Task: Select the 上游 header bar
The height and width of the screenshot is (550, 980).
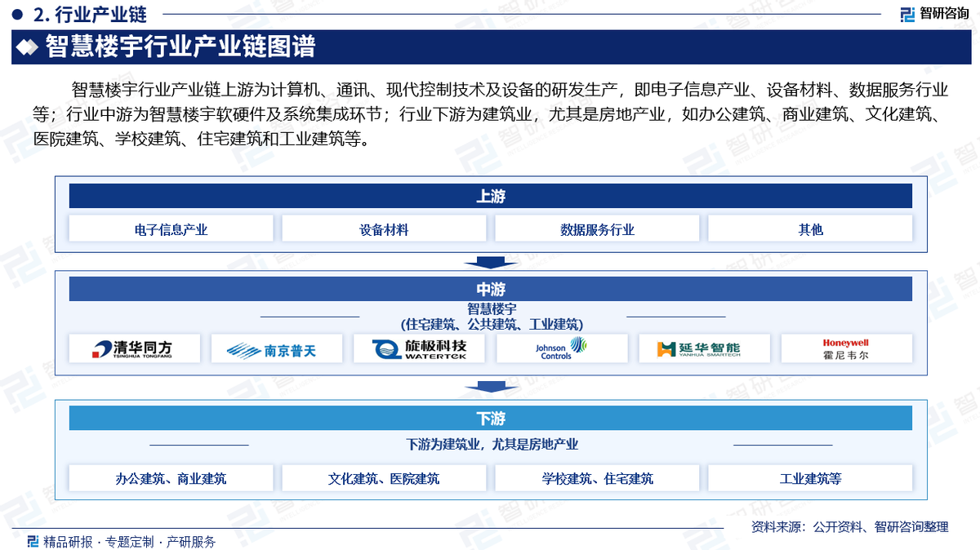Action: point(490,196)
